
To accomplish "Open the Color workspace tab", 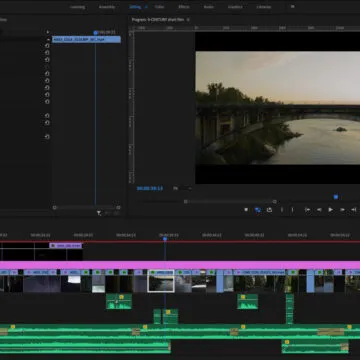I will pos(159,7).
